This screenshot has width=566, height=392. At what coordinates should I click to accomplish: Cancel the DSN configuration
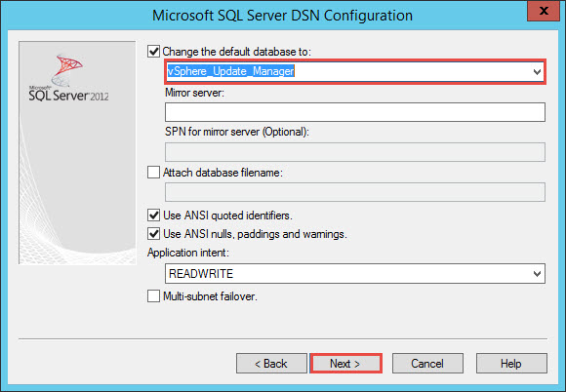[427, 363]
